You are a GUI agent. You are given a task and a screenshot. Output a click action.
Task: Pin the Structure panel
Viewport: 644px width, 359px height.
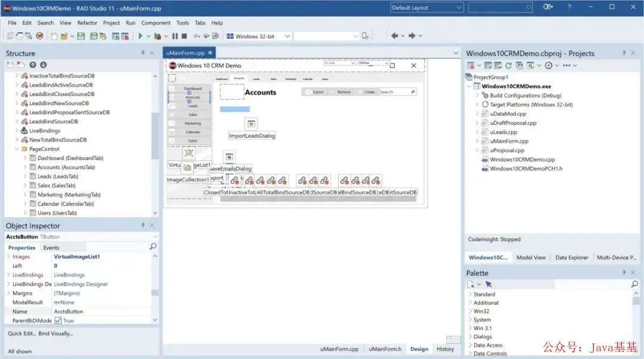click(143, 53)
